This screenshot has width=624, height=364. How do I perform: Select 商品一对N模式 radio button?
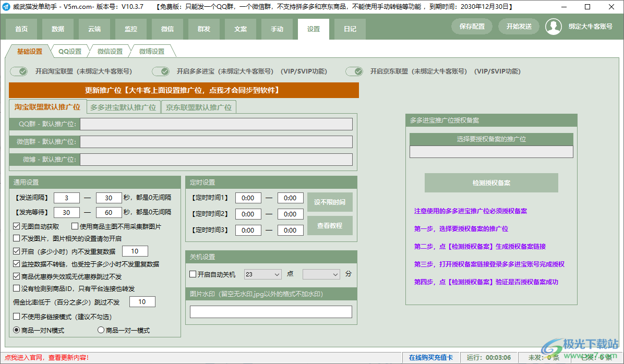pyautogui.click(x=16, y=330)
